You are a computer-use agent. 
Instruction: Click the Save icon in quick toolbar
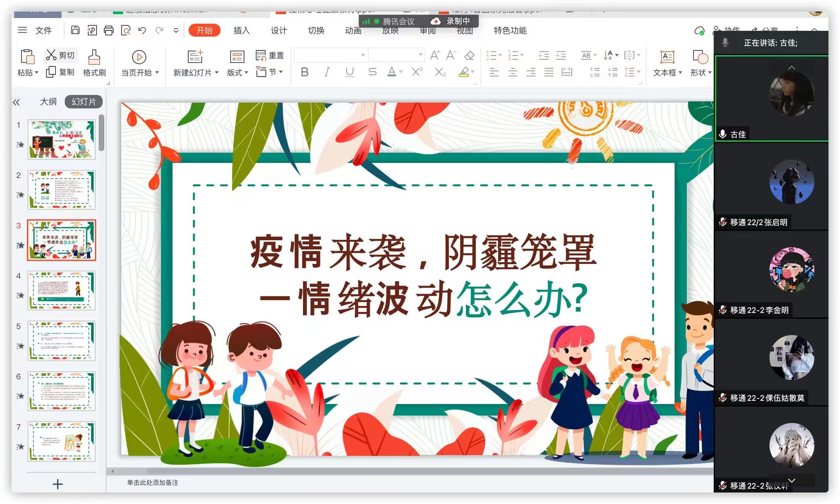tap(75, 30)
